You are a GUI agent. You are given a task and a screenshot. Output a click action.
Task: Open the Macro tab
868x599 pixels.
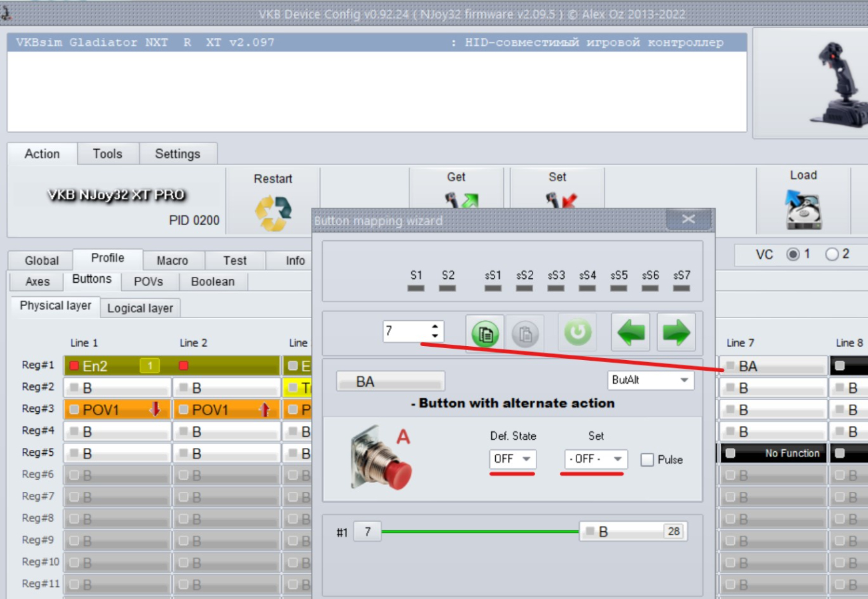click(172, 261)
